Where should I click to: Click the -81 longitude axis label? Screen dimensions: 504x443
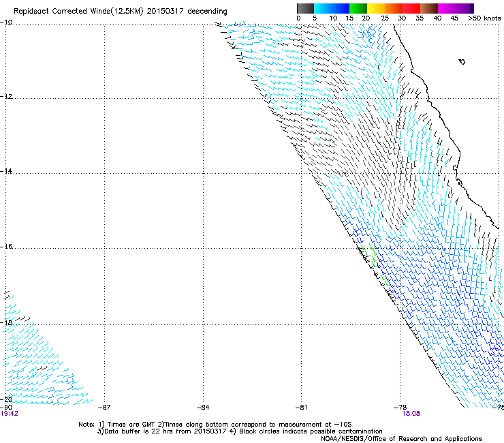301,408
